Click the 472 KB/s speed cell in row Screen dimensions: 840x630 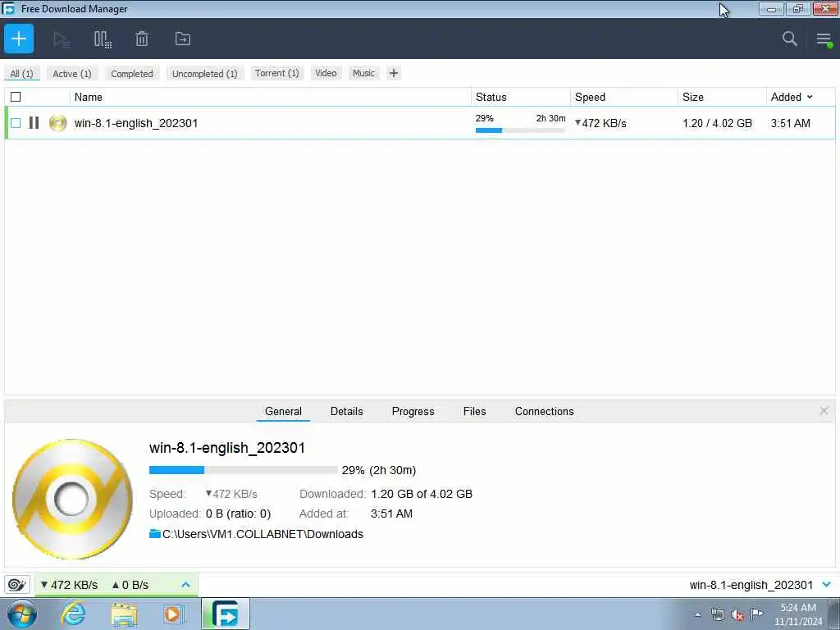pos(600,123)
